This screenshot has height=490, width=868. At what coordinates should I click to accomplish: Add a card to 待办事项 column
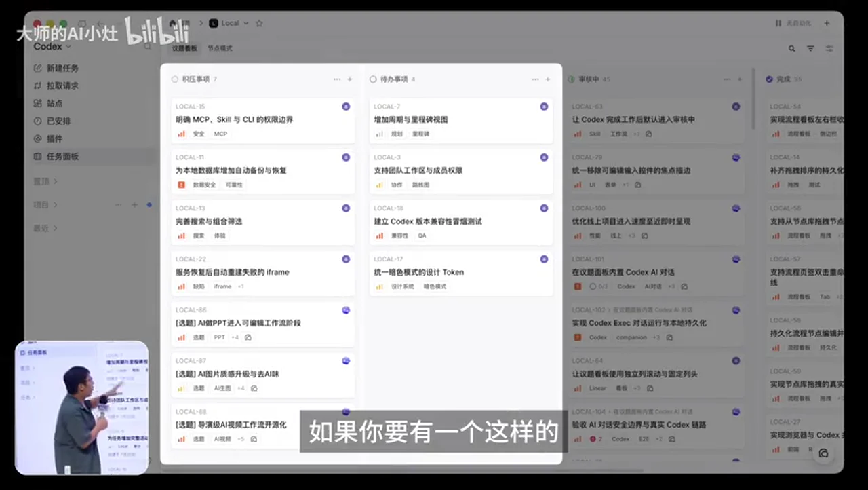(548, 79)
